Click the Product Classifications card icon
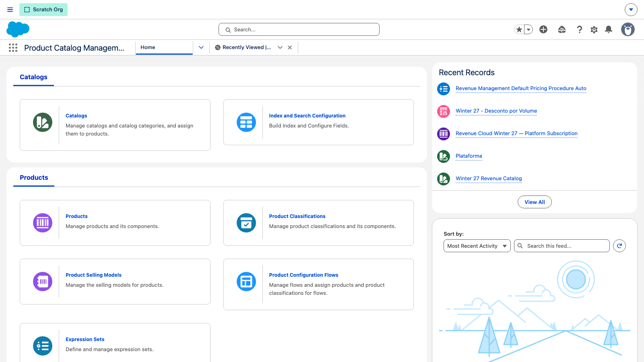The image size is (644, 362). click(x=246, y=223)
